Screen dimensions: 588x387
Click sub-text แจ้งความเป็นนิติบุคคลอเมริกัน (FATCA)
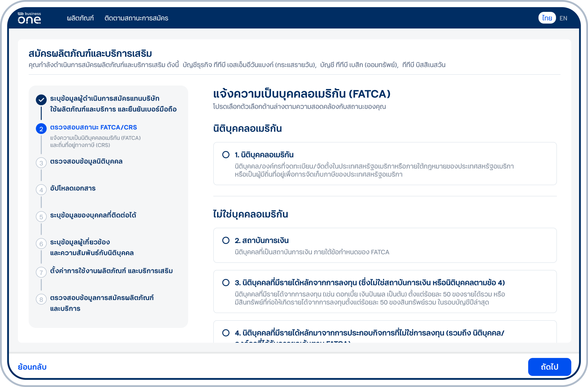(95, 138)
